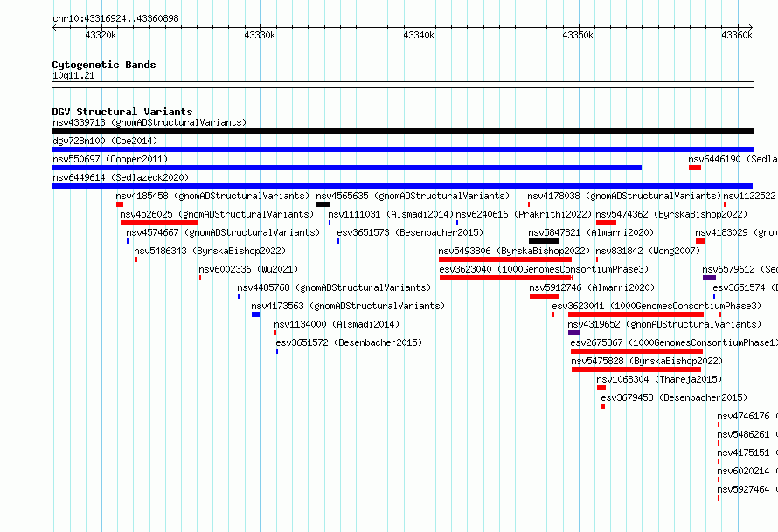
Task: Click the Cytogenetic Bands track title
Action: coord(104,65)
